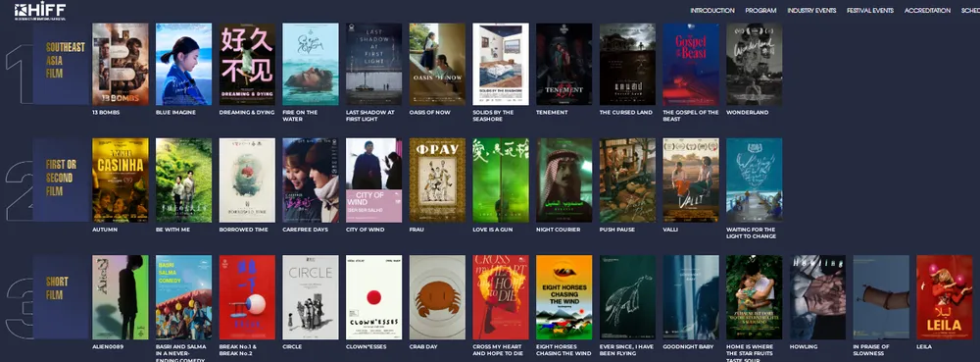Screen dimensions: 980x362
Task: Open the Tenement poster
Action: point(563,64)
